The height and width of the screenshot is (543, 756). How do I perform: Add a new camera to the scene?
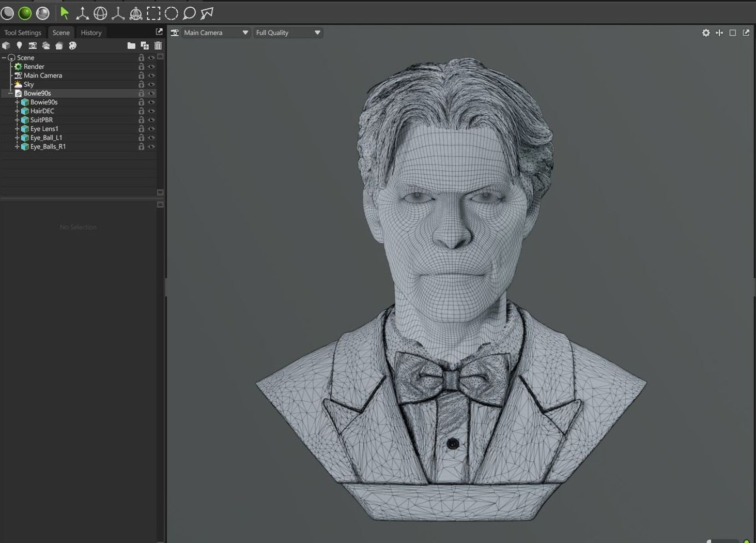tap(33, 46)
